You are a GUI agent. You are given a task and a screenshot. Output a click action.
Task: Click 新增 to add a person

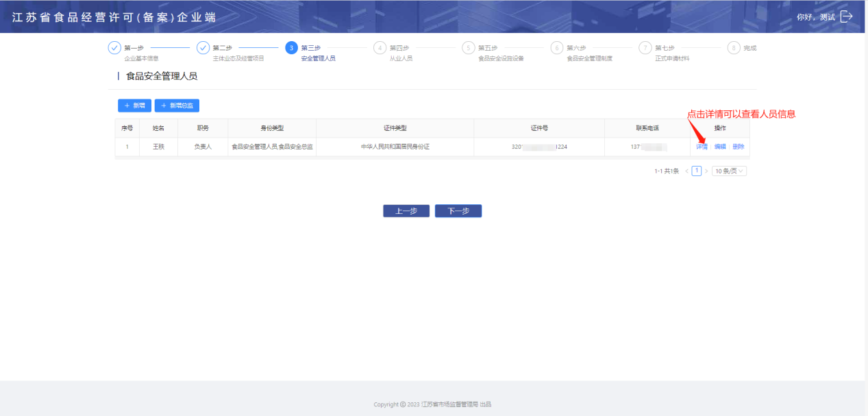134,106
